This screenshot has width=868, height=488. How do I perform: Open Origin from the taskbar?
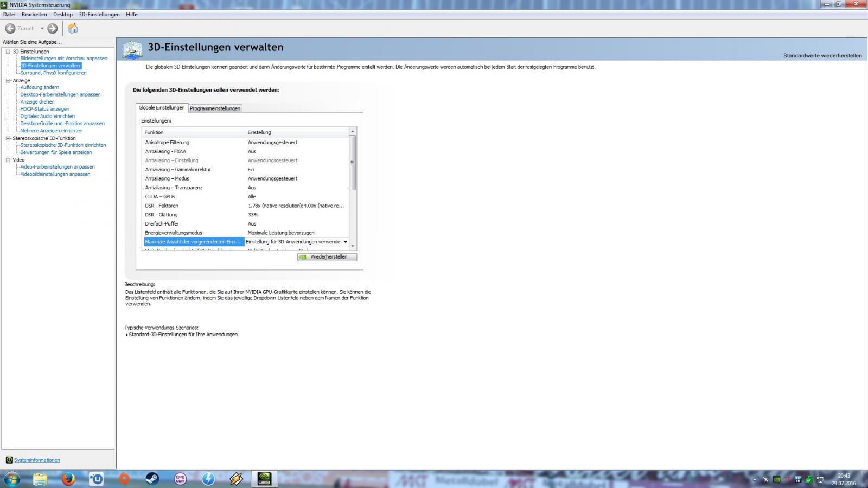tap(124, 479)
